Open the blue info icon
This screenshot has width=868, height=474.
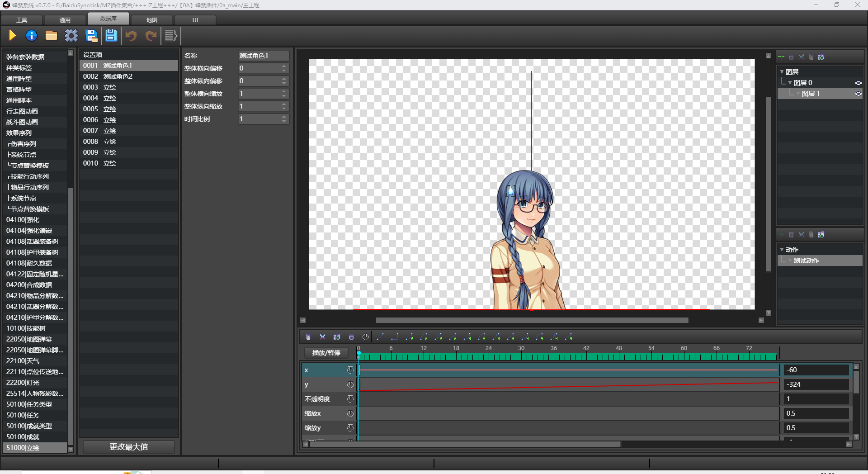pyautogui.click(x=32, y=36)
